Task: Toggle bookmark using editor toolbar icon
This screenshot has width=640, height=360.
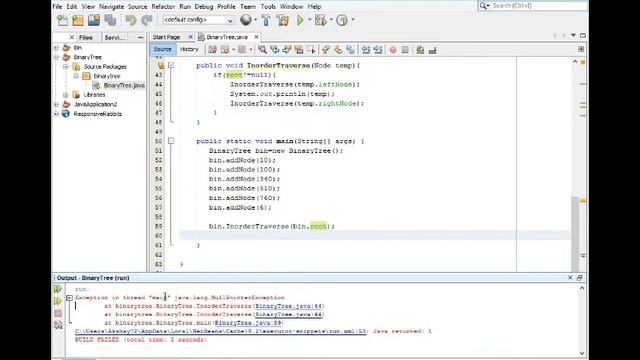Action: pos(351,50)
